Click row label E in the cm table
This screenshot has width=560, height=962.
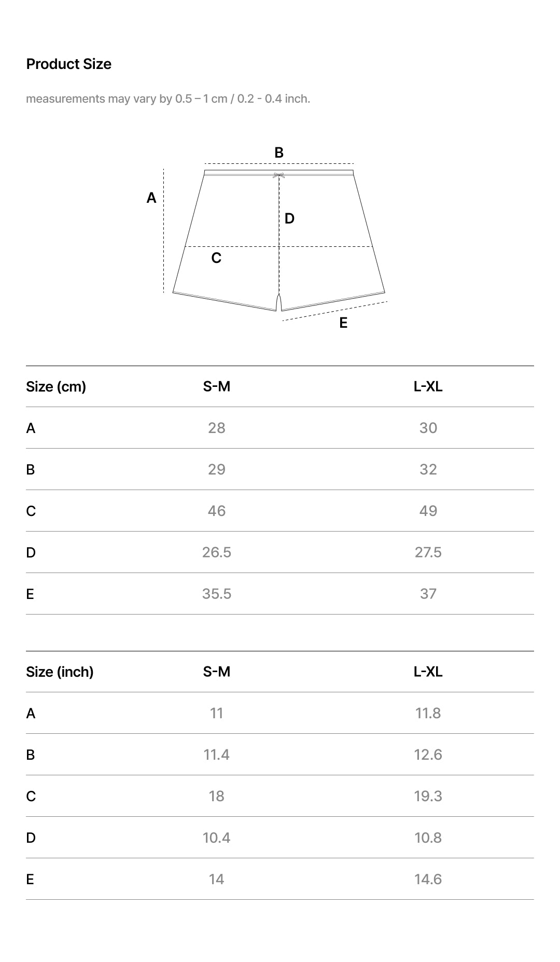click(x=30, y=594)
